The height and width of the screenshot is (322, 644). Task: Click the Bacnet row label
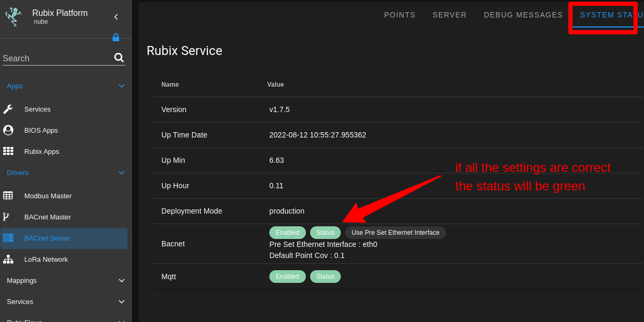[173, 244]
